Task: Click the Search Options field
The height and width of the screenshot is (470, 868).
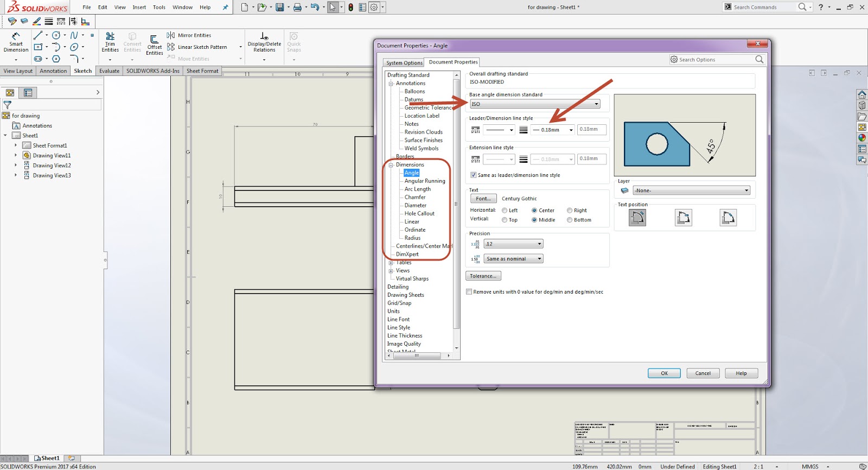Action: click(x=717, y=60)
